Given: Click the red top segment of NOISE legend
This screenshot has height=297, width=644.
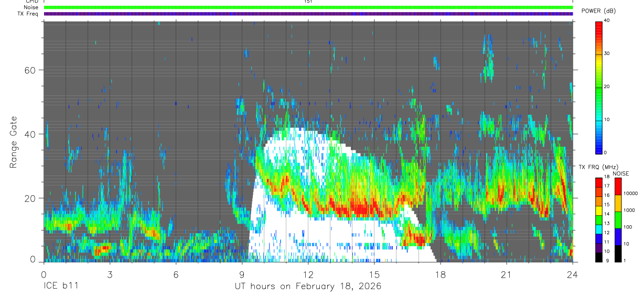Looking at the screenshot, I should coord(618,186).
